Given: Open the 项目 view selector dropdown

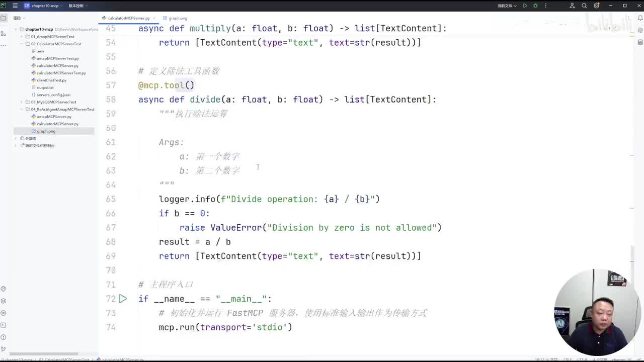Looking at the screenshot, I should (19, 18).
